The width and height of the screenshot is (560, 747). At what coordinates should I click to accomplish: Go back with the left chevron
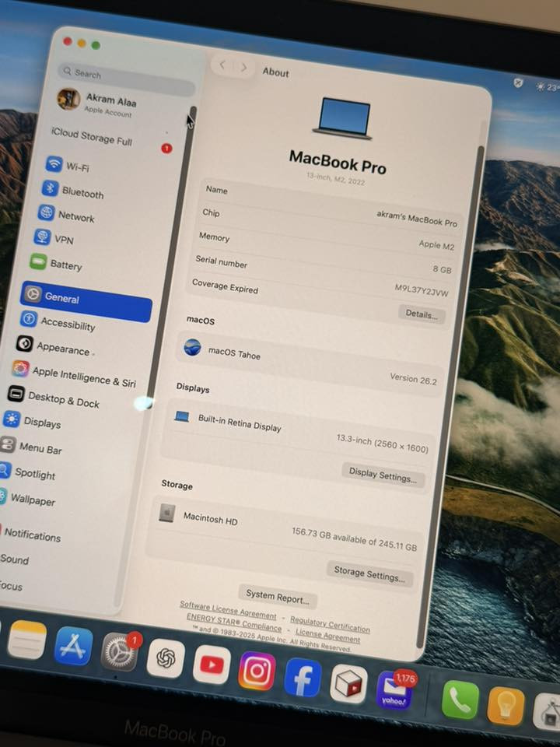(x=222, y=65)
